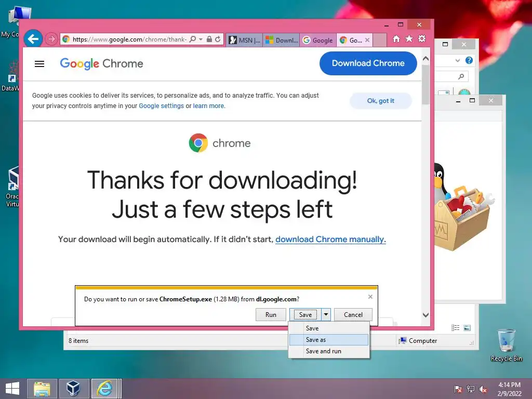Screen dimensions: 532x399
Task: Click the page scrollbar up arrow
Action: click(426, 59)
